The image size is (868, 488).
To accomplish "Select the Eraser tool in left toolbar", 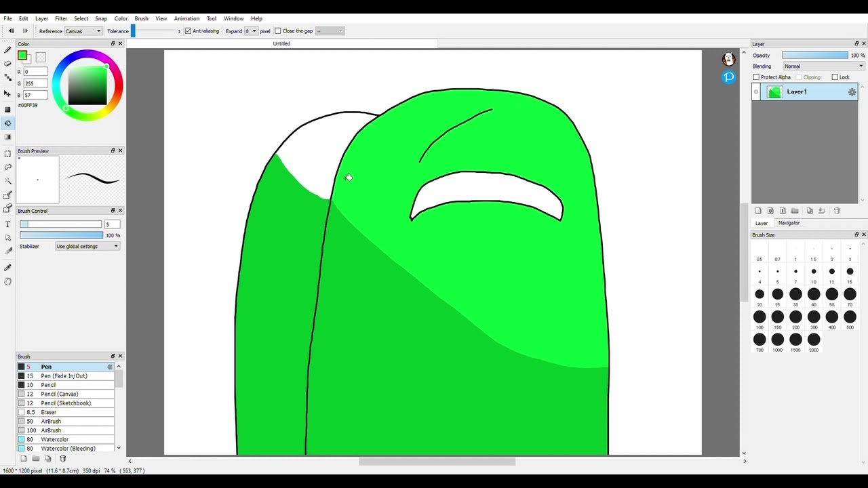I will point(7,63).
